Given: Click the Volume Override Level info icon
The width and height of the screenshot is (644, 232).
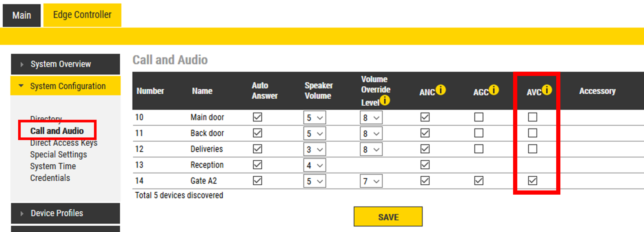Looking at the screenshot, I should pos(385,100).
